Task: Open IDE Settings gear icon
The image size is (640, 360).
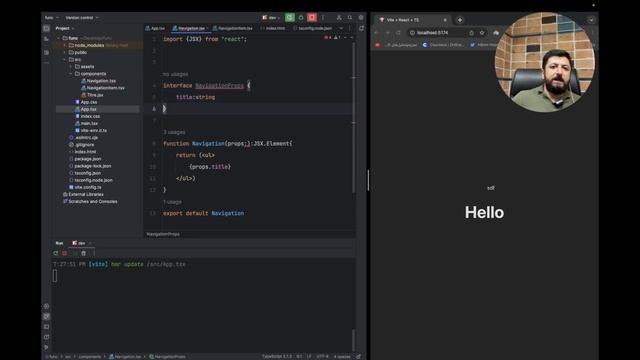Action: 361,17
